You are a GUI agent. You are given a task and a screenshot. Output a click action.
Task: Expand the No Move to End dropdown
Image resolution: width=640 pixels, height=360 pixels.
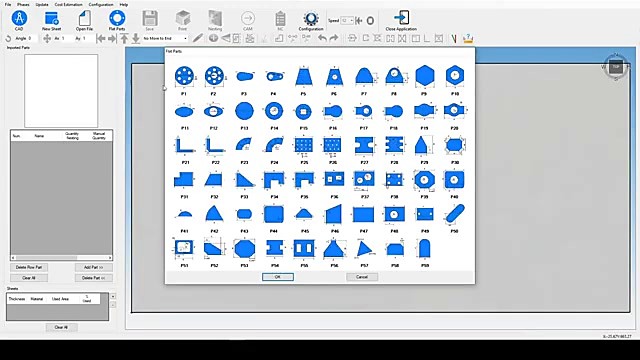[x=185, y=38]
